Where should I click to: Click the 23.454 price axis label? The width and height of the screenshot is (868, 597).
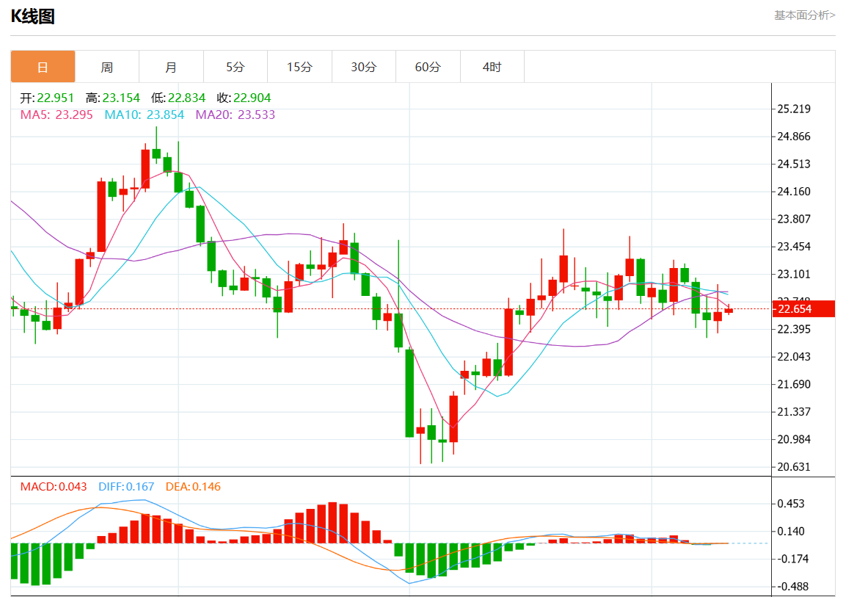click(794, 247)
